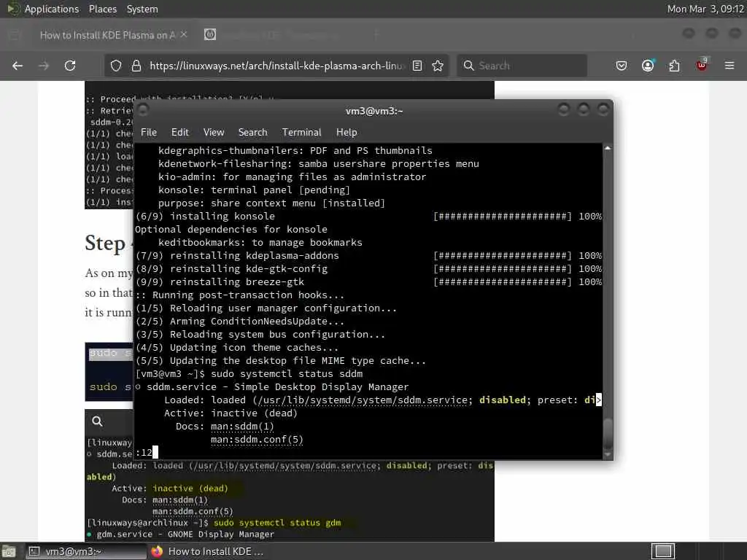Toggle reader view icon in the address bar
This screenshot has width=747, height=560.
coord(417,66)
